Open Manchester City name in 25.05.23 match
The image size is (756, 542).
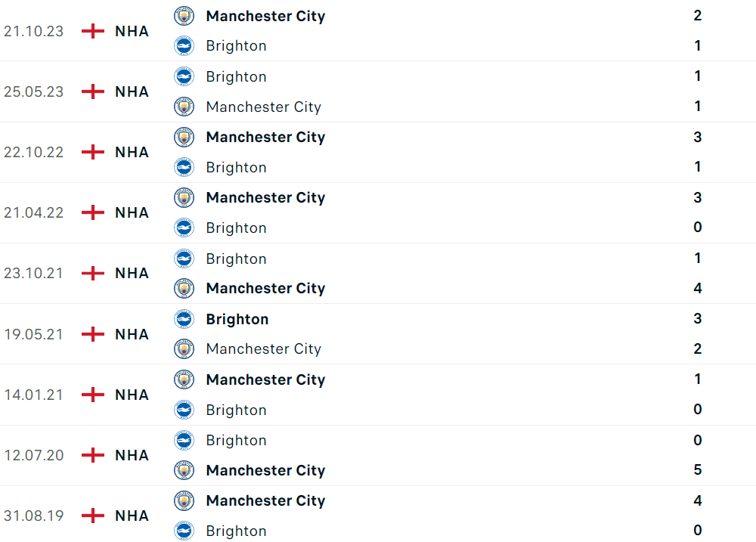(x=263, y=107)
